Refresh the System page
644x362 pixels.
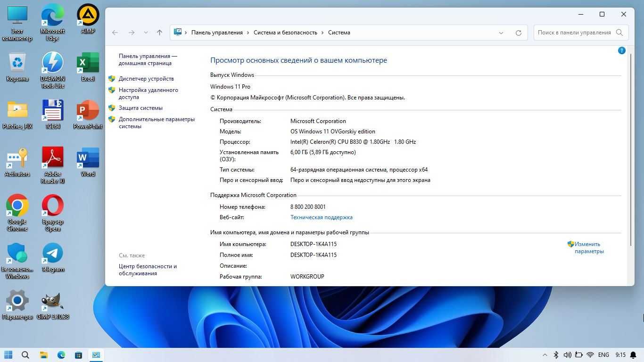pyautogui.click(x=519, y=33)
